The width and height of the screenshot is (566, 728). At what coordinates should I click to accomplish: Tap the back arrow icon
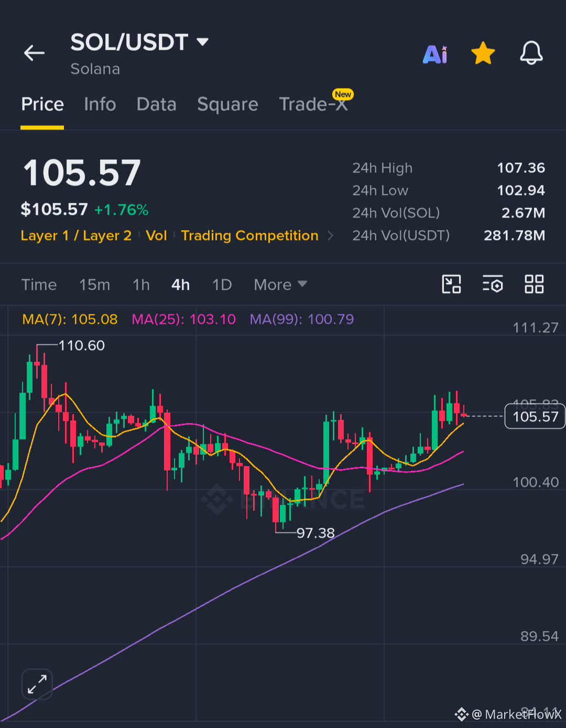point(34,53)
